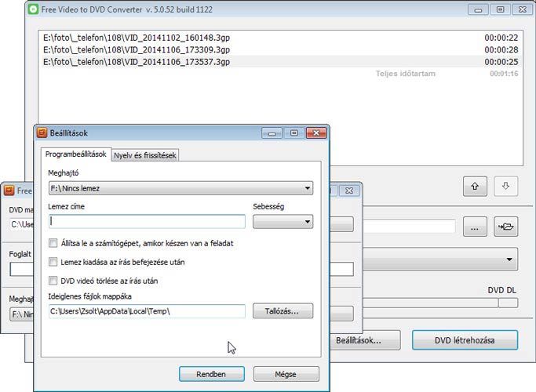This screenshot has width=536, height=392.
Task: Maximize the Beállítások dialog
Action: (294, 132)
